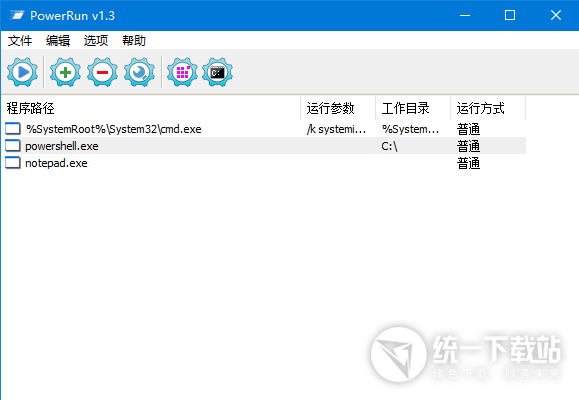Maximize the PowerRun window

[510, 15]
